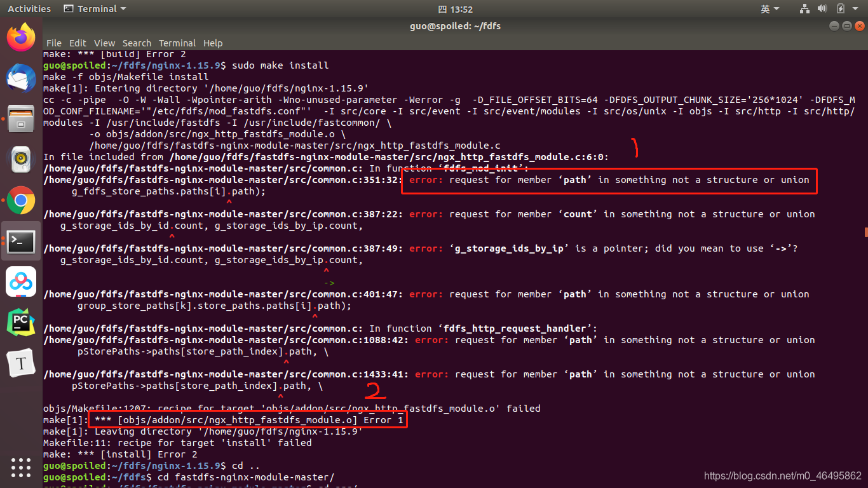The height and width of the screenshot is (488, 868).
Task: Launch Thunderbird mail from the dock
Action: point(21,78)
